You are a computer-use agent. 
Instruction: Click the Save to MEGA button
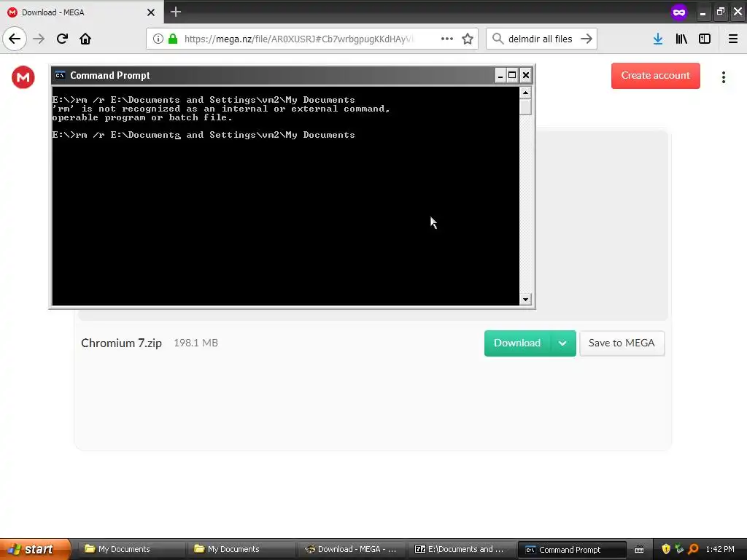click(x=622, y=343)
